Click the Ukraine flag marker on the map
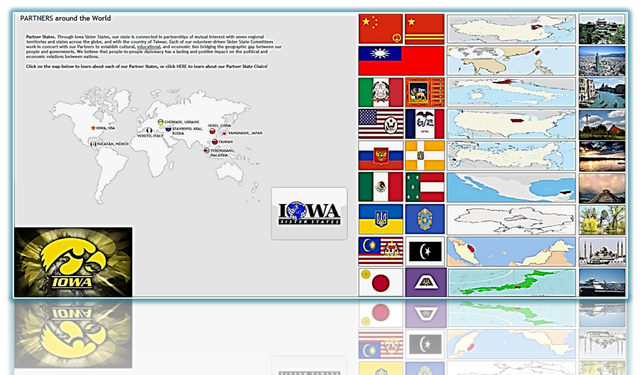Viewport: 640px width, 375px height. point(161,122)
